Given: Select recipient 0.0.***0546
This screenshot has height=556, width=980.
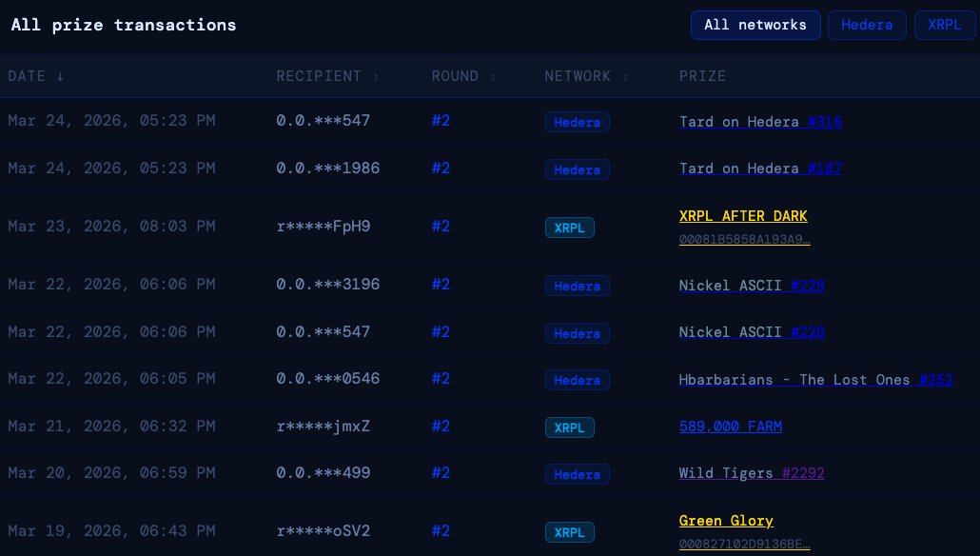Looking at the screenshot, I should click(x=327, y=379).
